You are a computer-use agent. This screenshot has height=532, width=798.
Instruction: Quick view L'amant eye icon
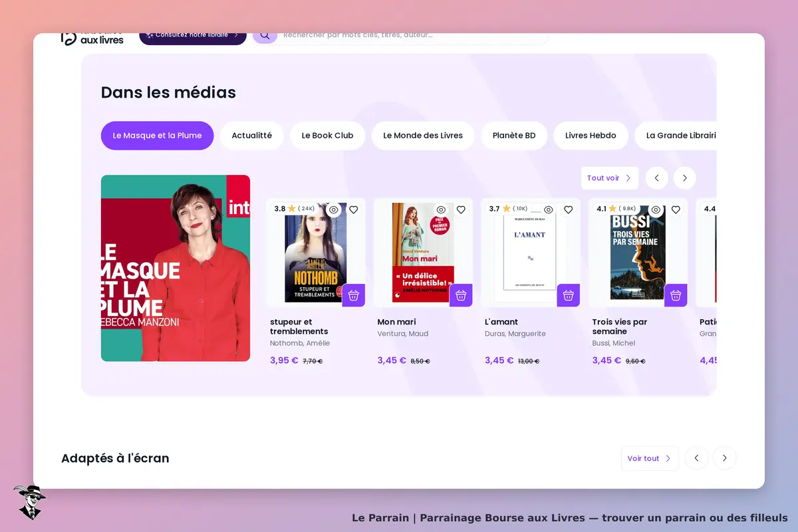[549, 209]
